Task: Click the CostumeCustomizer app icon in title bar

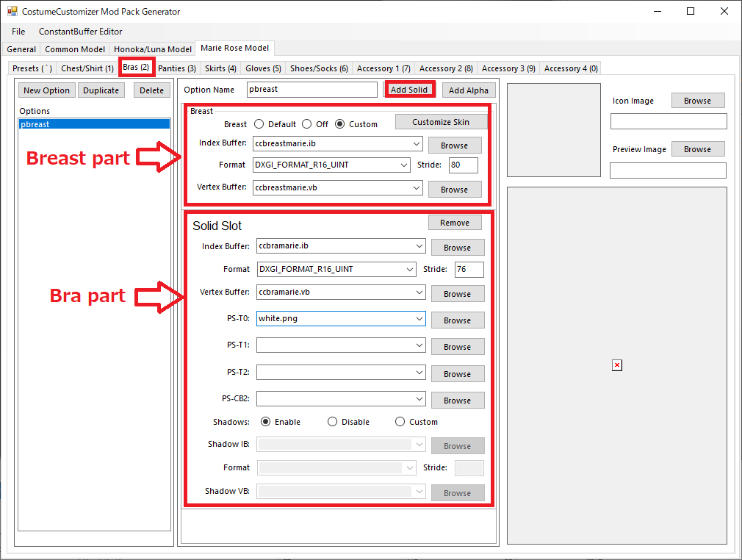Action: pos(12,11)
